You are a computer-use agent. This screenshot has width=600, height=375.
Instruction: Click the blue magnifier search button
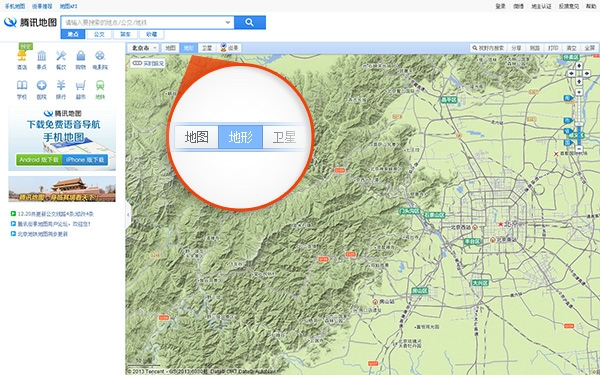tap(250, 22)
